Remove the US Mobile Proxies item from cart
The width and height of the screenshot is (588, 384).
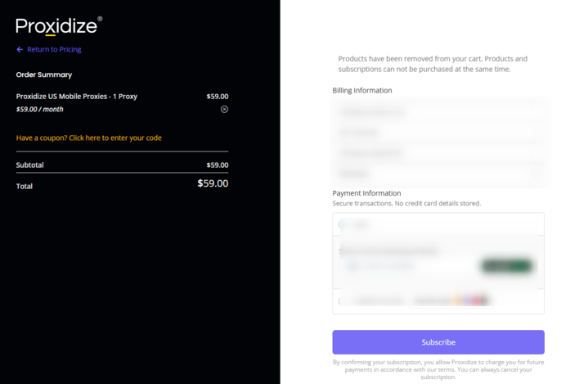(224, 109)
